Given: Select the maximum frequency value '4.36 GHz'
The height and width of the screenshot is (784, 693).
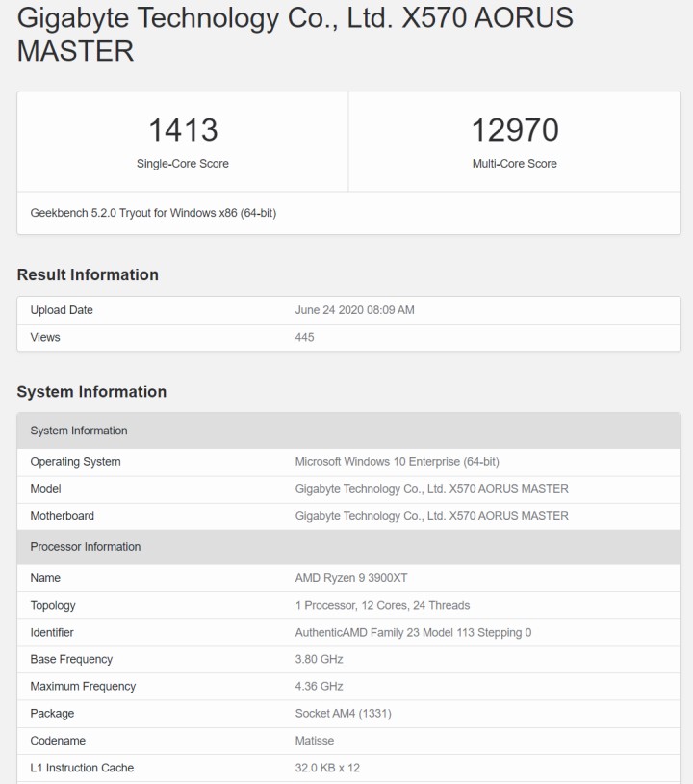Looking at the screenshot, I should (x=319, y=687).
